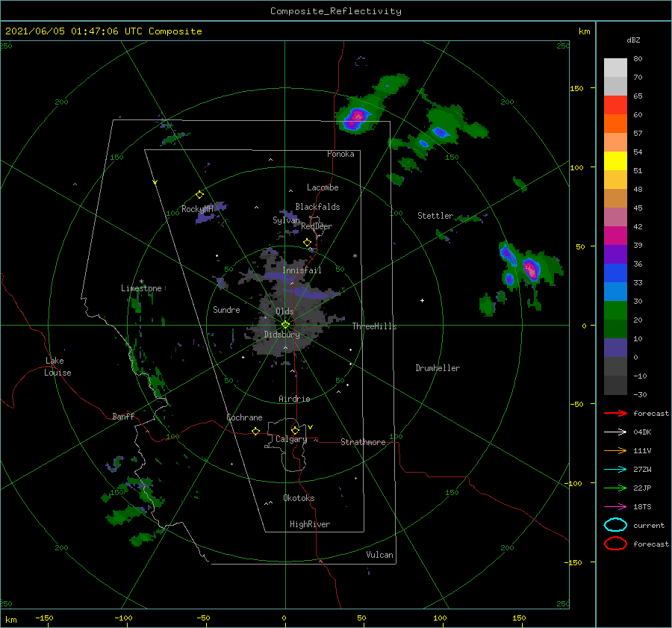Image resolution: width=672 pixels, height=628 pixels.
Task: Click the red 'forecast' ellipse legend icon
Action: 615,544
